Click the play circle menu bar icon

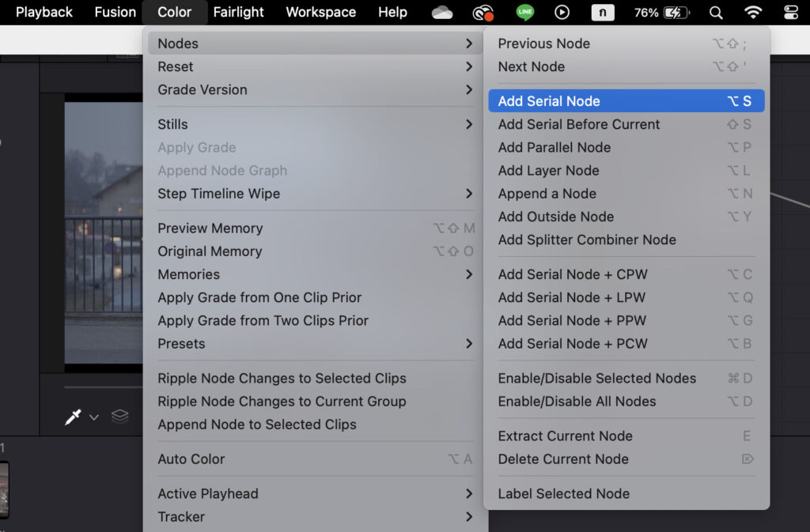(562, 12)
